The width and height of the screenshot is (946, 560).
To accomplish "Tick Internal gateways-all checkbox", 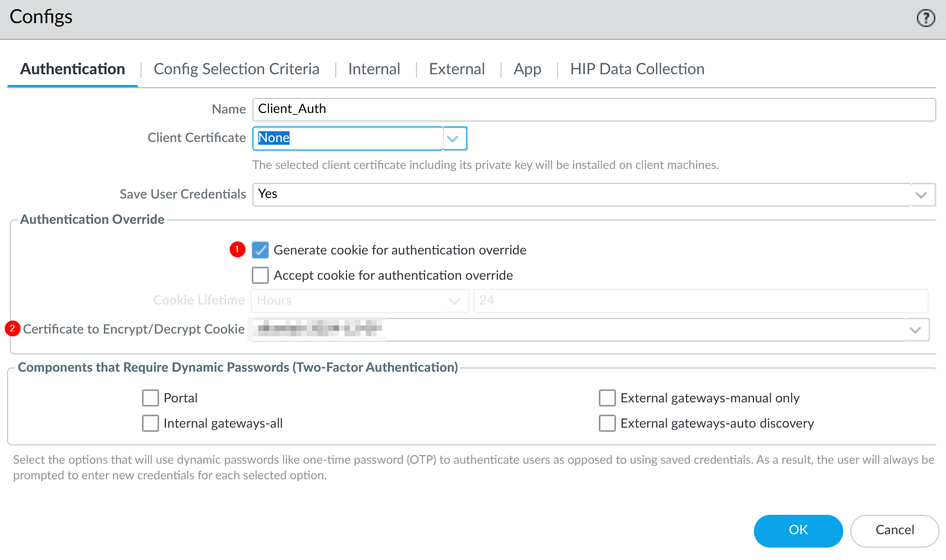I will click(x=151, y=423).
